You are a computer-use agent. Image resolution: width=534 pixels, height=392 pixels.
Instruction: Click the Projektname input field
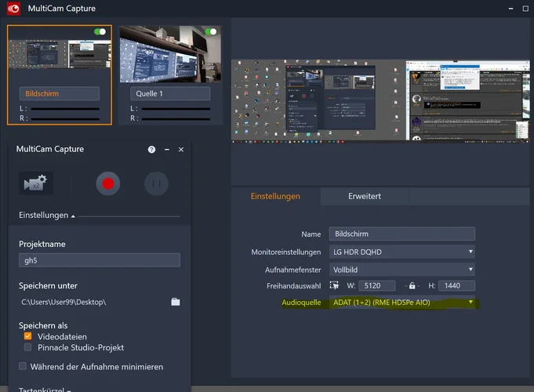100,260
